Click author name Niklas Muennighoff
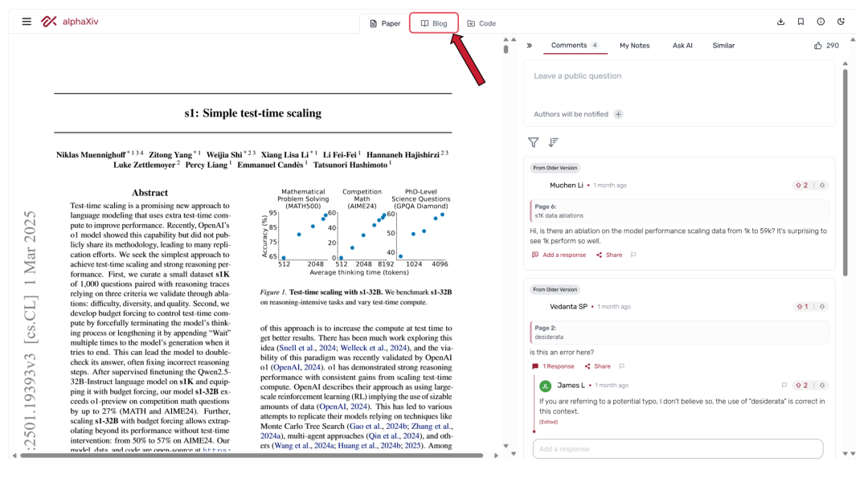The height and width of the screenshot is (478, 868). [x=91, y=155]
